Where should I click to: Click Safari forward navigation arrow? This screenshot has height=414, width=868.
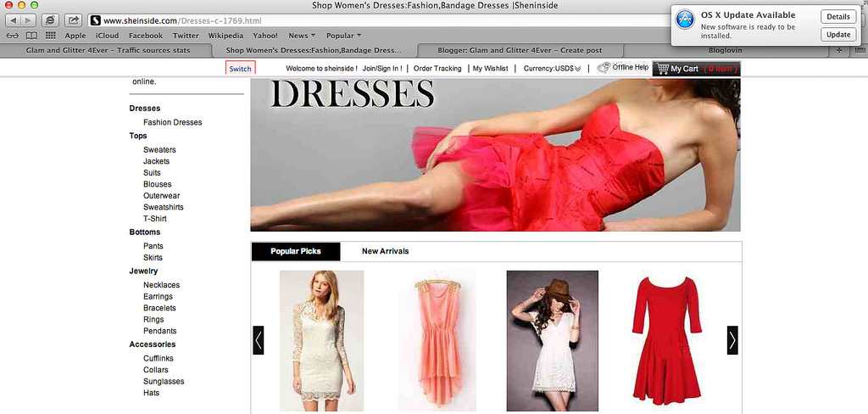click(28, 20)
